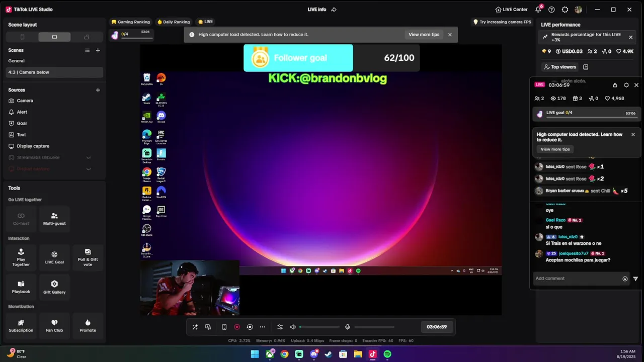The height and width of the screenshot is (362, 644).
Task: Show the hidden Streamlabs OBS.exe source
Action: point(89,157)
